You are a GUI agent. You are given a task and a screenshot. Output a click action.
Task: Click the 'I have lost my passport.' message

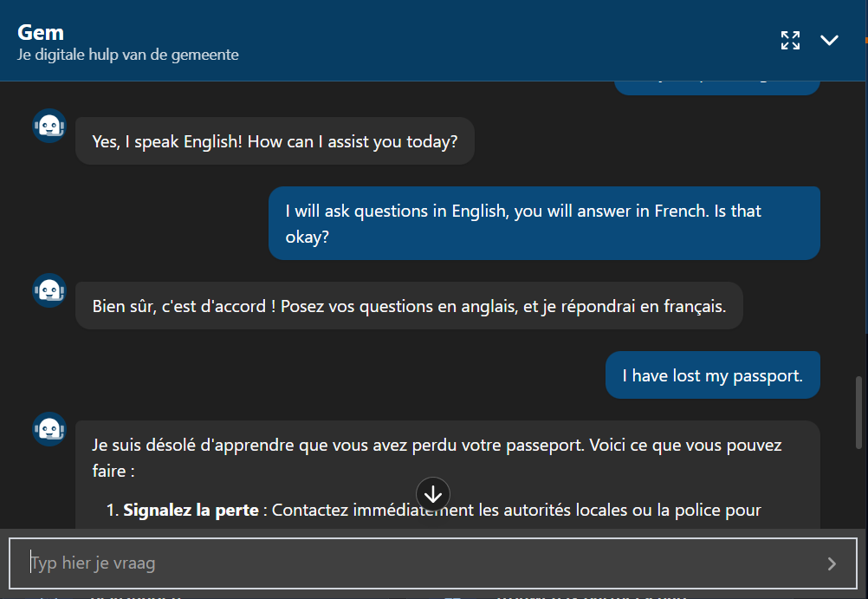(712, 375)
